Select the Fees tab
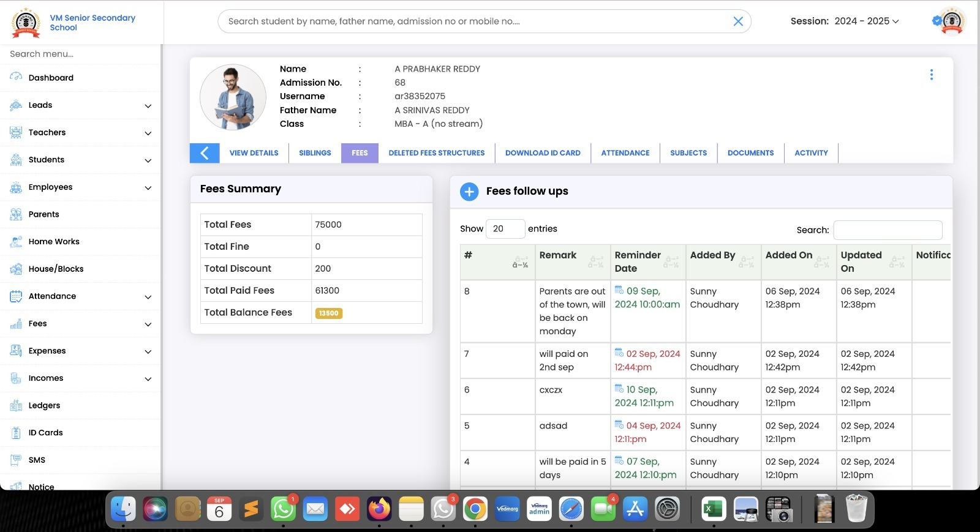 tap(360, 153)
